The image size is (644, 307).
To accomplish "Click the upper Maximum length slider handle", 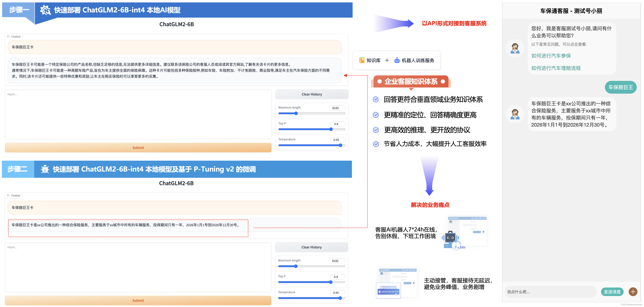I will (x=296, y=113).
